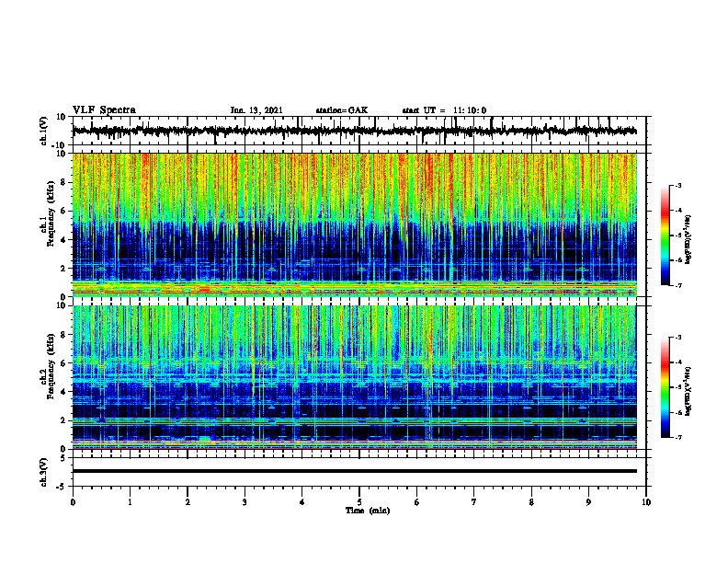This screenshot has width=728, height=563.
Task: Click the log(PSD) label beside the ch.1 colorbar
Action: point(688,239)
